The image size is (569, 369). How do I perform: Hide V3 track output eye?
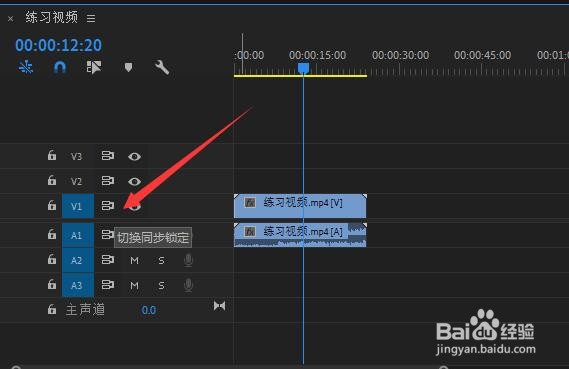click(135, 156)
